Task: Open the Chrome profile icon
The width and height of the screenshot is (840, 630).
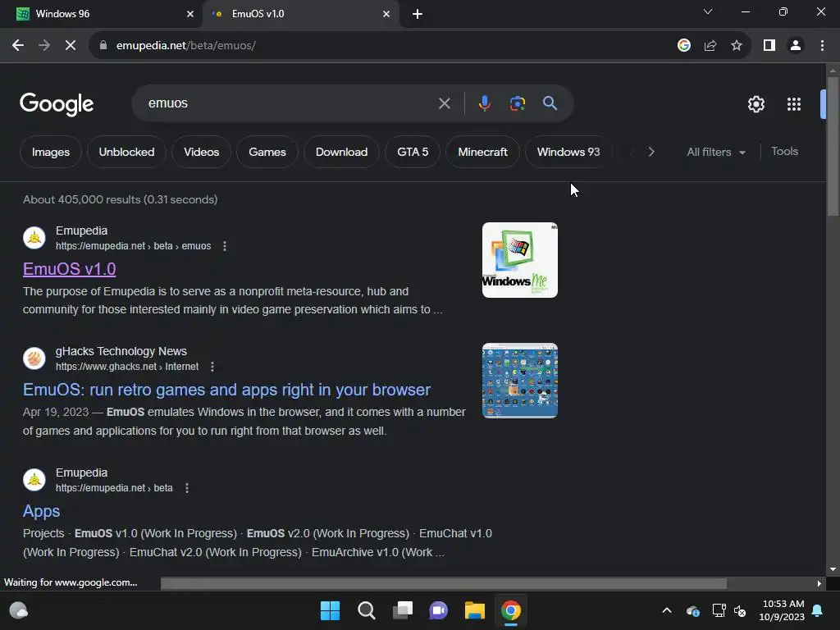Action: [x=796, y=46]
